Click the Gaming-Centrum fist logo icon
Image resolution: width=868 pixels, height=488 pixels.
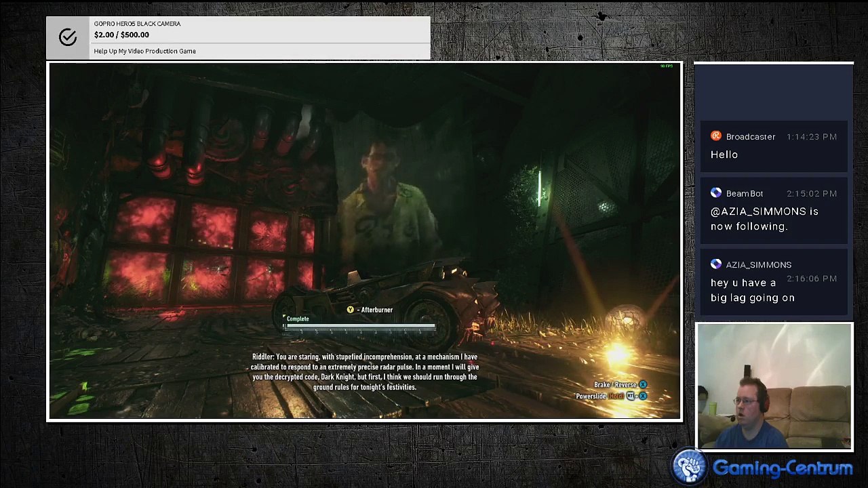click(690, 467)
